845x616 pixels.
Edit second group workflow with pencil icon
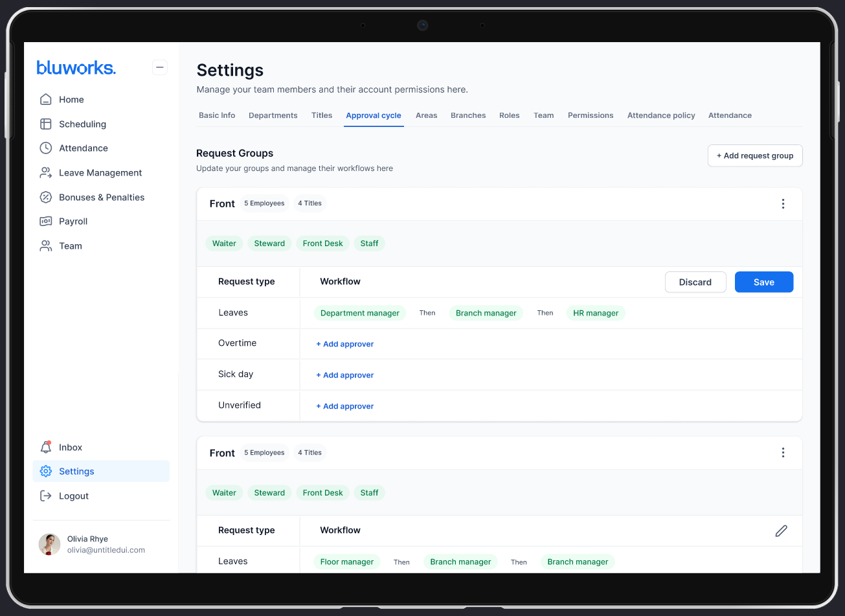[x=782, y=530]
